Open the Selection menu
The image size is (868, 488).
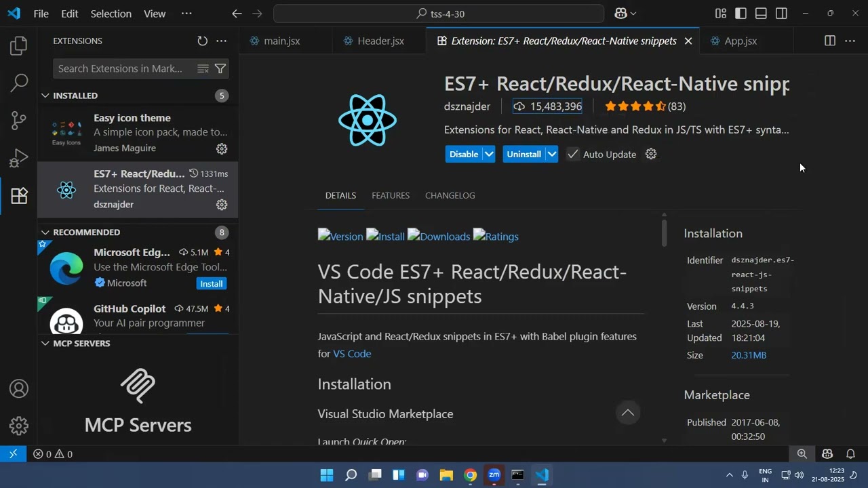pyautogui.click(x=111, y=14)
